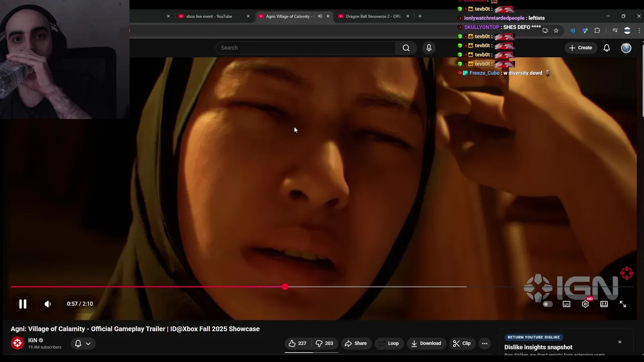Click the subscription bell icon beside IGN

(x=78, y=343)
